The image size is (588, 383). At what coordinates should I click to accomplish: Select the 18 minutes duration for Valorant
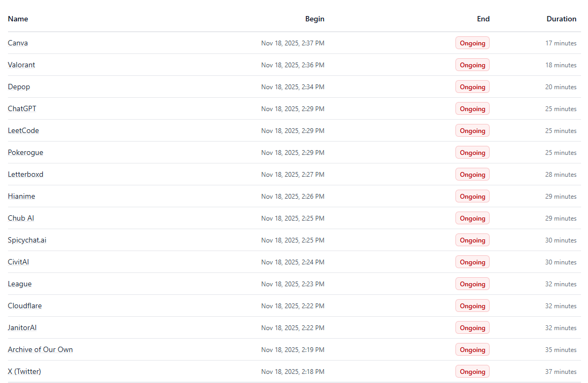561,65
